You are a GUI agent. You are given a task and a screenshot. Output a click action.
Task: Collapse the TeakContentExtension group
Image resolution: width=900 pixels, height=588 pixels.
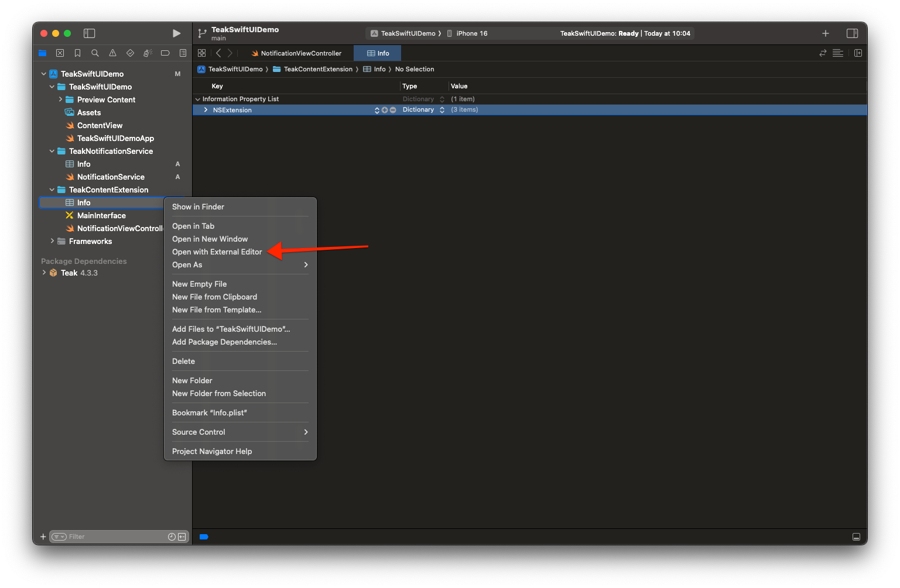[52, 190]
